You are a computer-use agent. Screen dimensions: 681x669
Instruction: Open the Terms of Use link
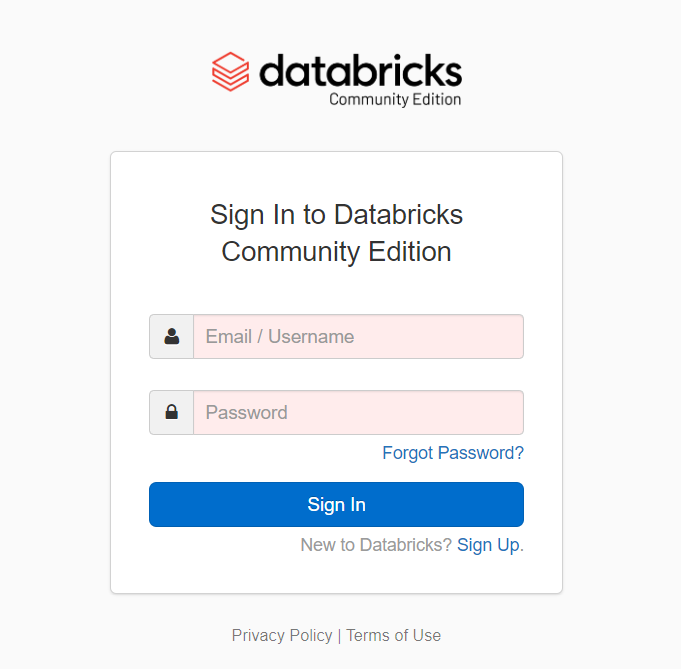pos(393,636)
